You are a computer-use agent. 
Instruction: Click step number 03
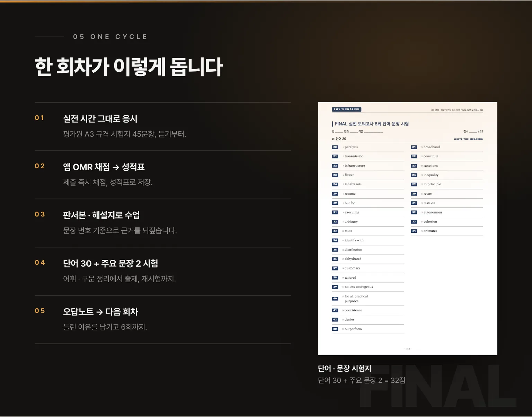pos(40,214)
